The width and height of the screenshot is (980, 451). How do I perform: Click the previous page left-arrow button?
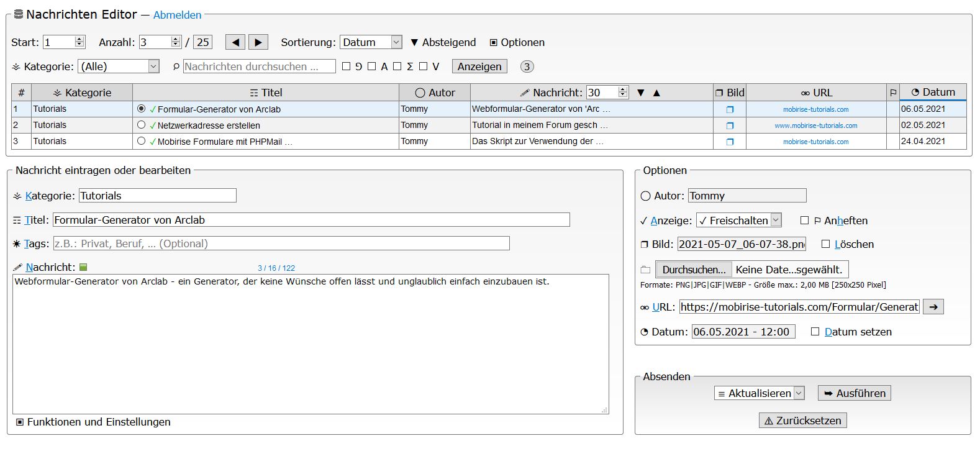tap(235, 42)
